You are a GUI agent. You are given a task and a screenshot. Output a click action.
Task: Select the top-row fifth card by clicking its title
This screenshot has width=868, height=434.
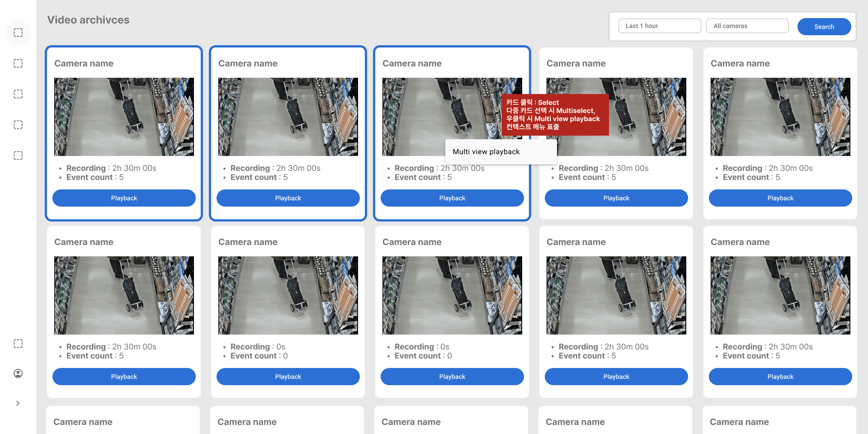pos(740,64)
